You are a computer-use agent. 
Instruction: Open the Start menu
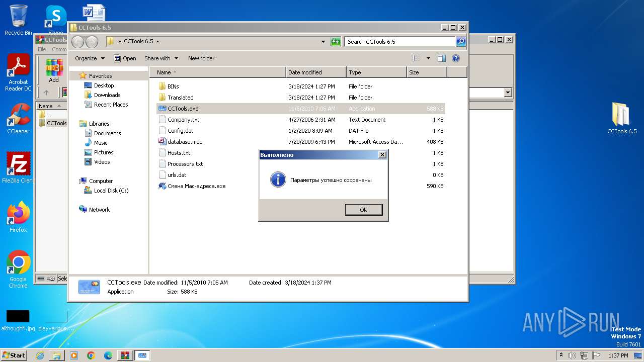point(14,355)
